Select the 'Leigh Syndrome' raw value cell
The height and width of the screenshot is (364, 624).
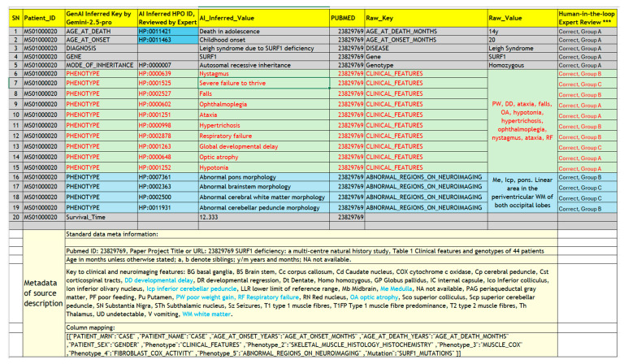522,48
